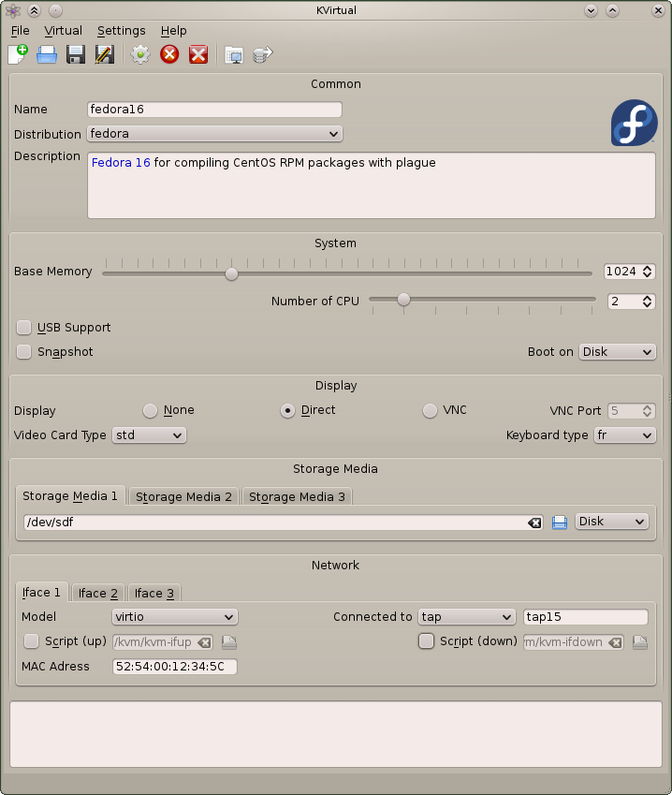Open the Video Card Type dropdown
This screenshot has width=672, height=795.
(x=149, y=435)
